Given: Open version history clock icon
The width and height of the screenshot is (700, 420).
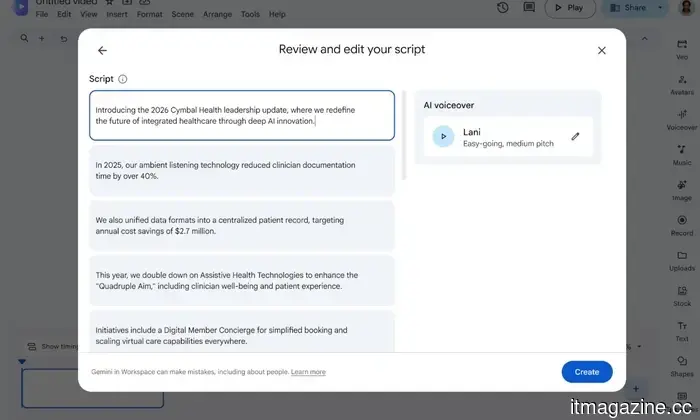Looking at the screenshot, I should (503, 7).
